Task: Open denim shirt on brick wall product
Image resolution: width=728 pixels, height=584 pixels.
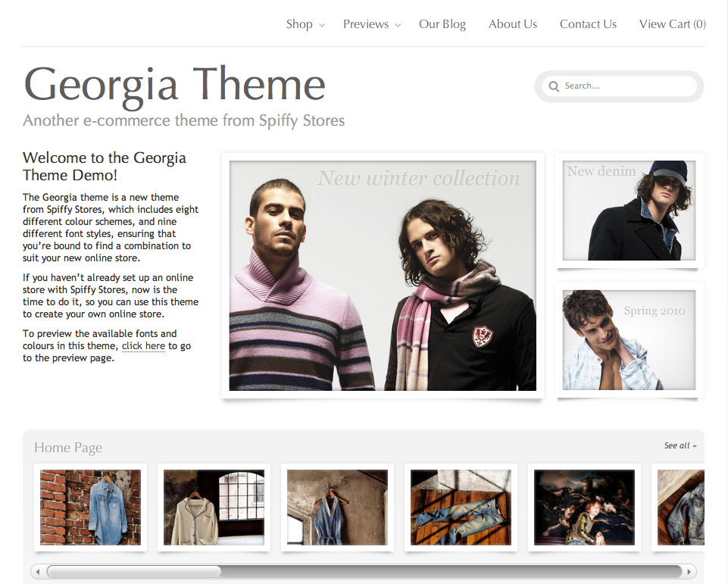Action: (x=91, y=507)
